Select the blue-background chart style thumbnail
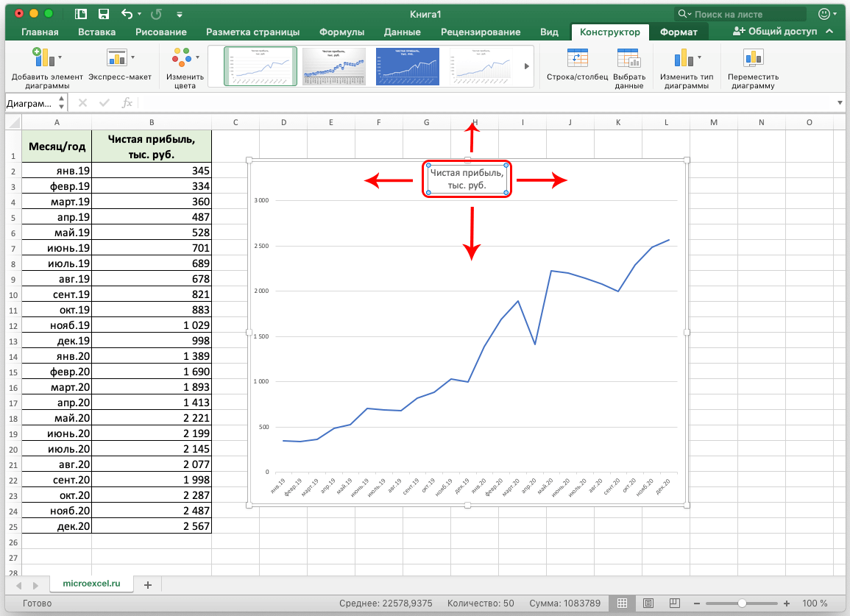This screenshot has width=850, height=616. coord(408,66)
